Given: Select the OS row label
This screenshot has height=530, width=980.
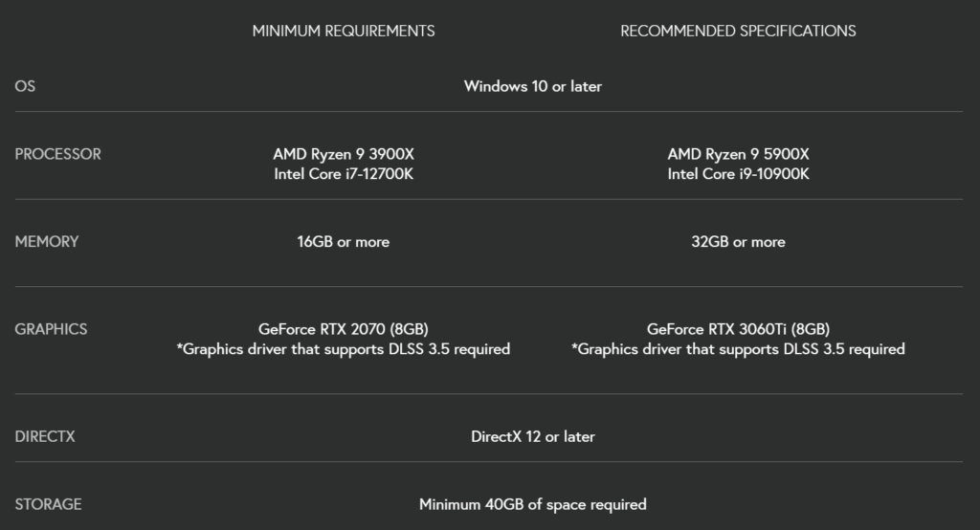Looking at the screenshot, I should pyautogui.click(x=25, y=86).
